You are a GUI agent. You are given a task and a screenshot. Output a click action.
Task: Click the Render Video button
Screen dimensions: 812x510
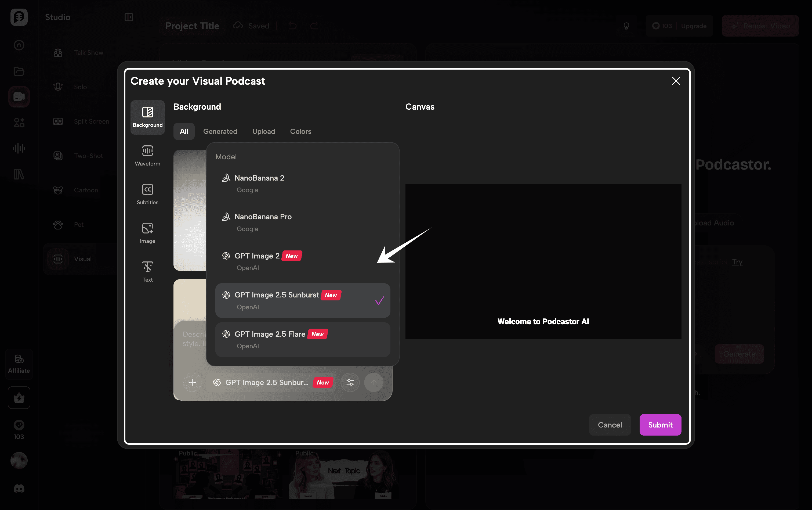click(760, 26)
